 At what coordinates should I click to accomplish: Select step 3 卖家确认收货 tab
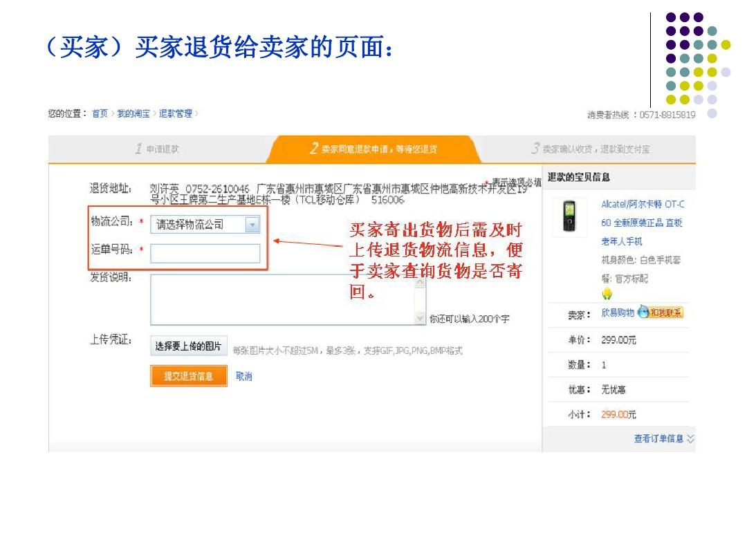coord(591,149)
